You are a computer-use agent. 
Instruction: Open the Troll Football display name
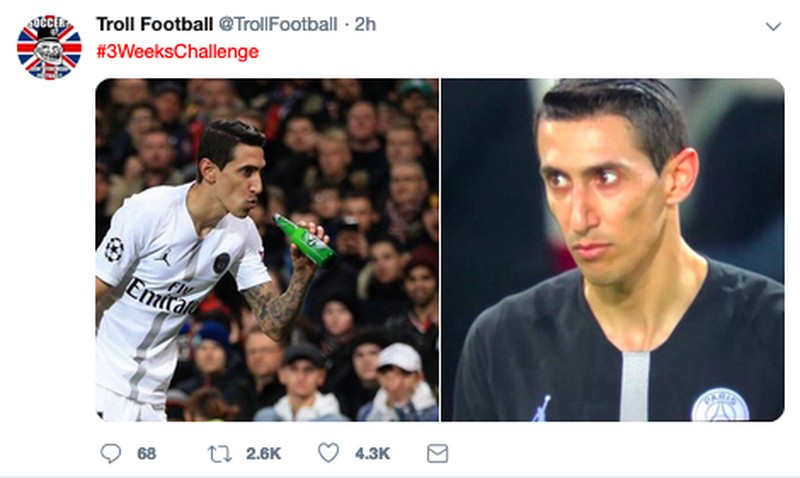154,24
